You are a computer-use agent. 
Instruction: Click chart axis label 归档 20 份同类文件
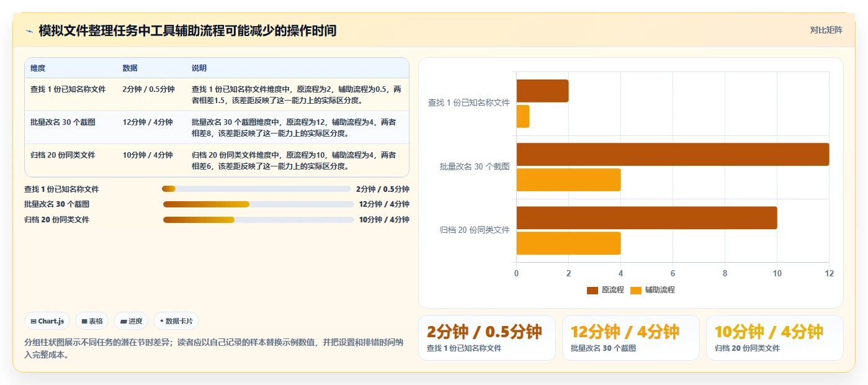coord(475,230)
